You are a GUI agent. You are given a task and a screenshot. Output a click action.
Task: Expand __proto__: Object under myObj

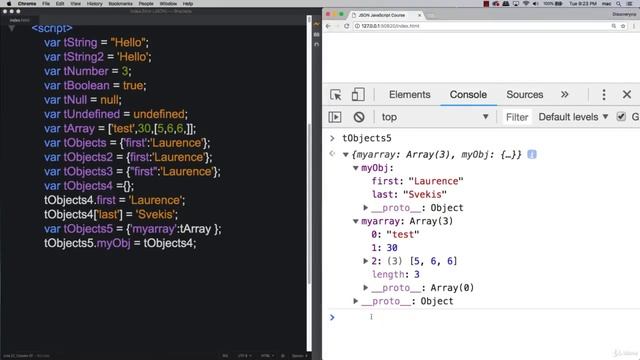(366, 208)
